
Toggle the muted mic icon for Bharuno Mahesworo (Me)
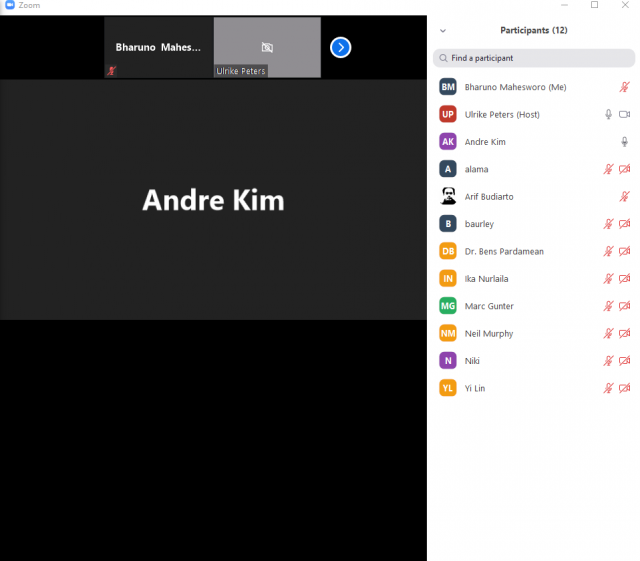(624, 87)
